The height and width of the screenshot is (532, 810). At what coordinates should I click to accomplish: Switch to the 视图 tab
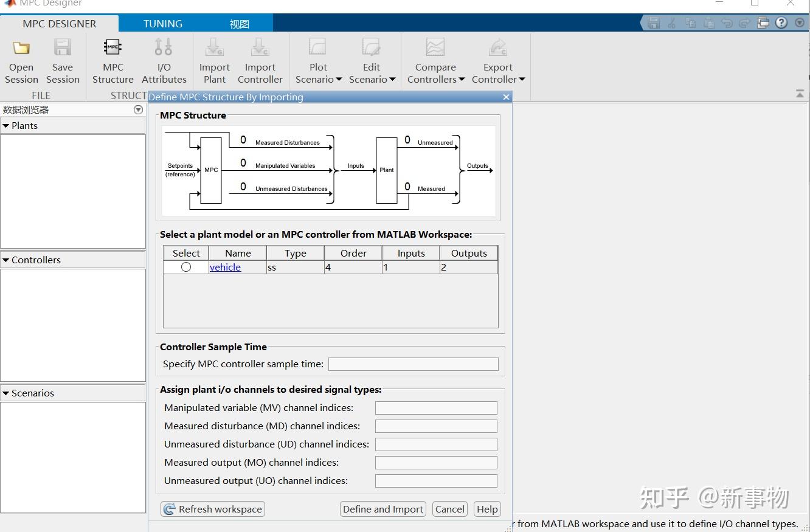click(x=240, y=24)
